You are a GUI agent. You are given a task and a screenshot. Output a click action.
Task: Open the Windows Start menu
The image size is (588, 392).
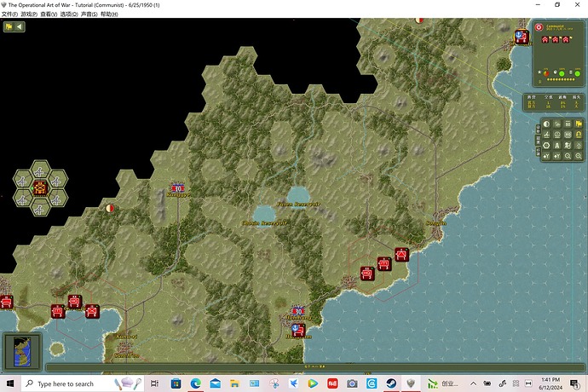pyautogui.click(x=10, y=383)
